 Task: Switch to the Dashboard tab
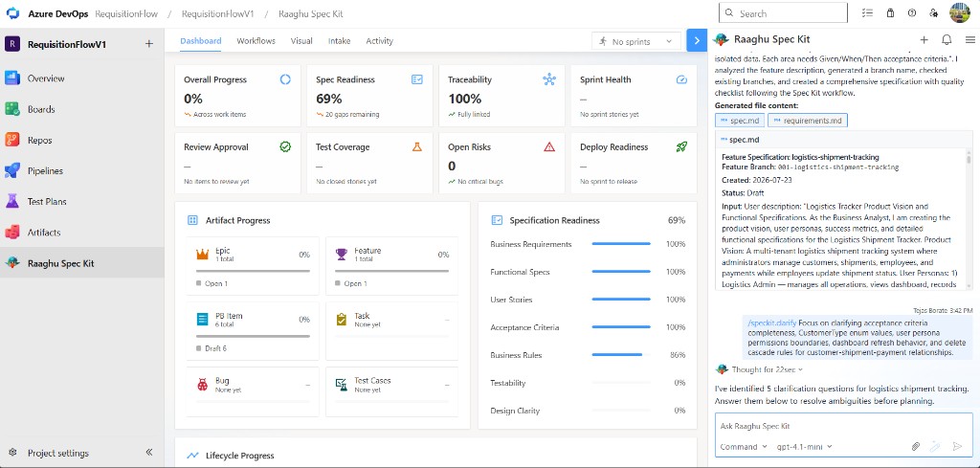[201, 41]
